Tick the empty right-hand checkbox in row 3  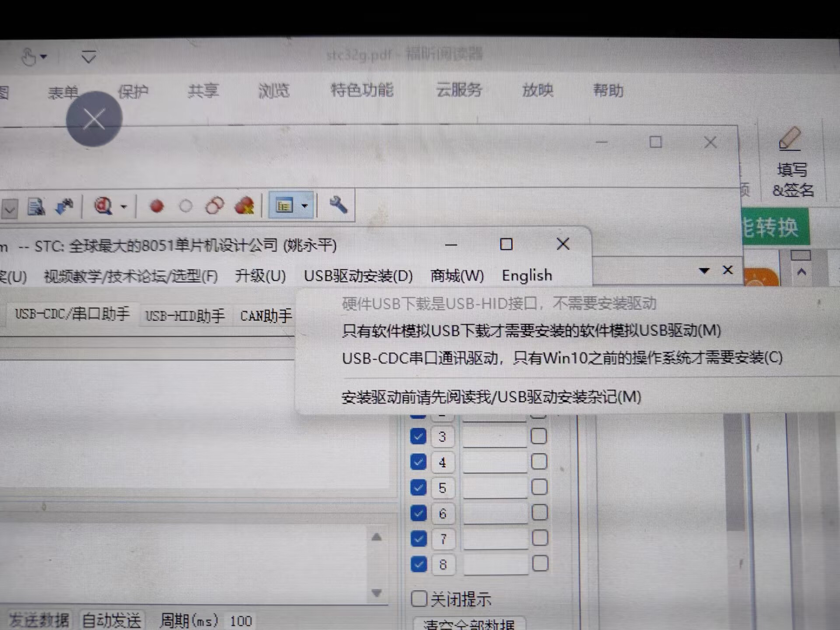(x=539, y=436)
